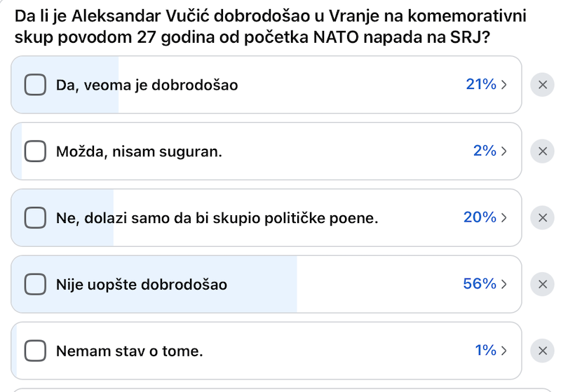Check the 'Da, veoma je dobrodošao' checkbox

(x=35, y=85)
